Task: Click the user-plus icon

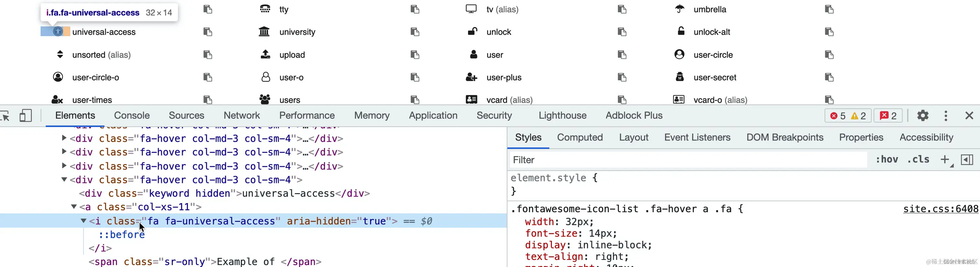Action: pos(471,77)
